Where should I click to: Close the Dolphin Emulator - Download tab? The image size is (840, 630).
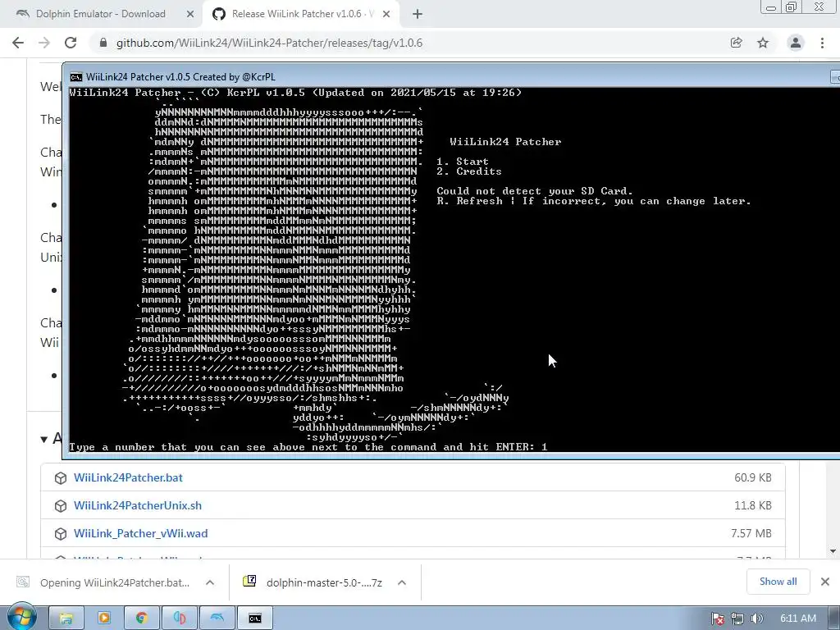[190, 15]
